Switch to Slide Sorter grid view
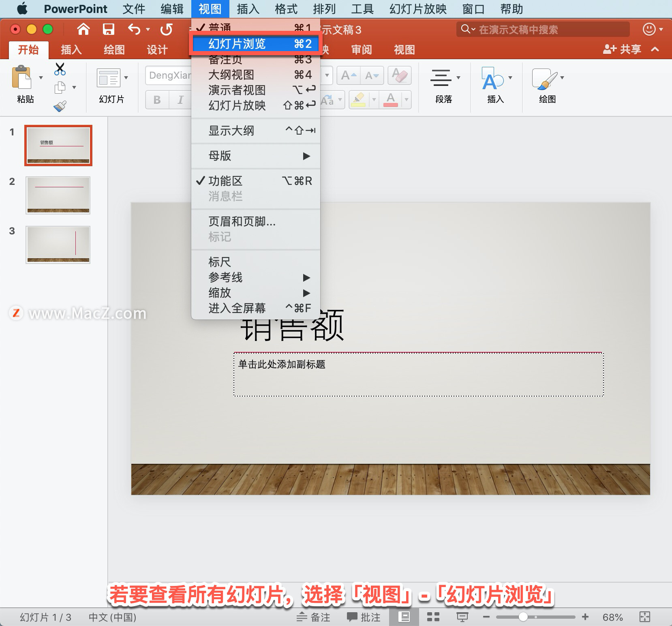Screen dimensions: 672x626 [x=433, y=617]
